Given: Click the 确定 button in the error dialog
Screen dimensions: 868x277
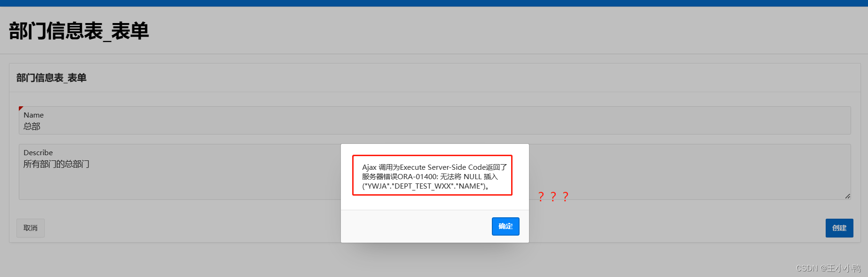Looking at the screenshot, I should pos(505,226).
